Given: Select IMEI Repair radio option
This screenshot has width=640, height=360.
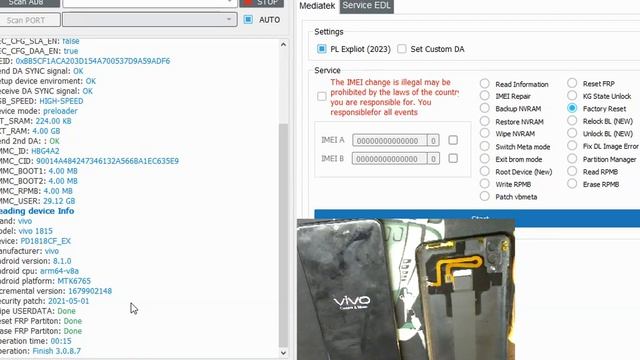Looking at the screenshot, I should pyautogui.click(x=484, y=96).
